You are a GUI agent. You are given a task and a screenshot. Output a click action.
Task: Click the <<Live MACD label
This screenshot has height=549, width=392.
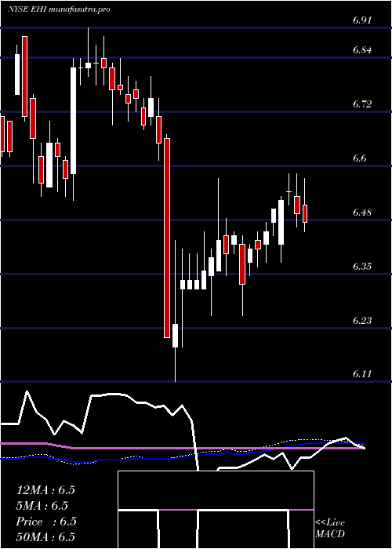[x=330, y=528]
